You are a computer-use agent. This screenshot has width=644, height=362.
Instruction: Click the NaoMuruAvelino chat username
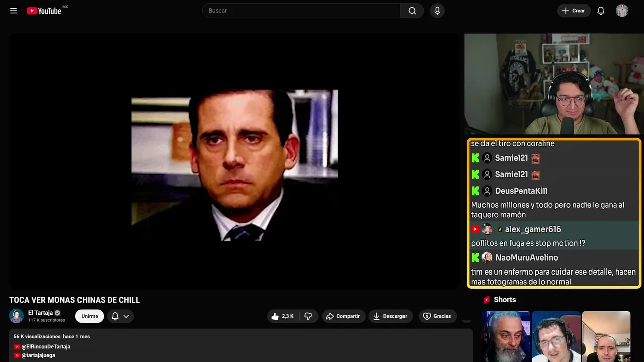526,258
